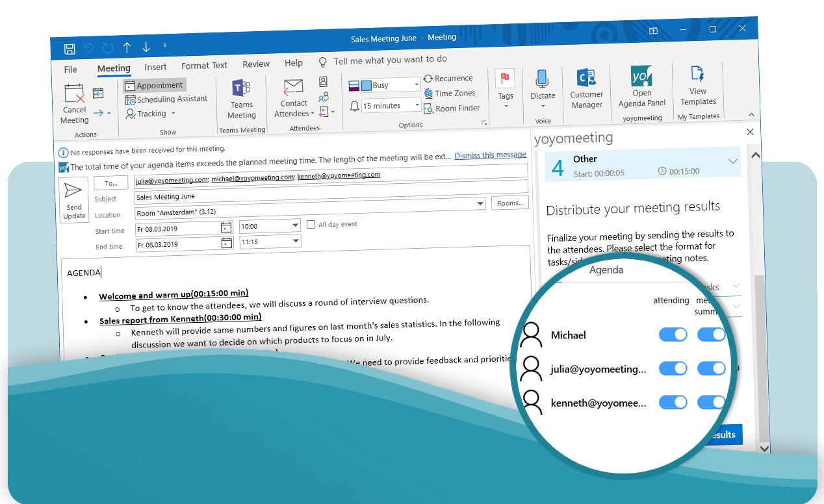Toggle attending switch for julia@yoyomeeting
This screenshot has height=504, width=824.
673,368
